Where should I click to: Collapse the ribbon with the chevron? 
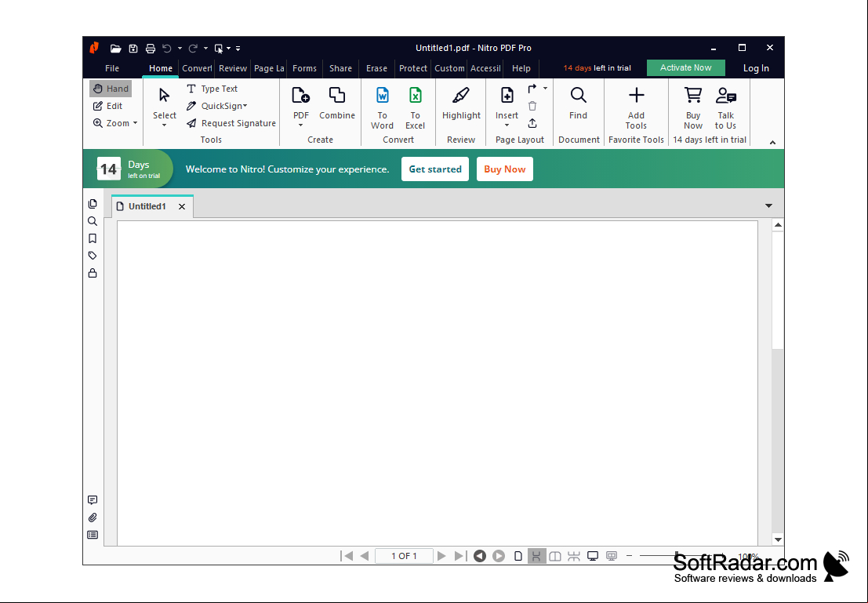click(x=772, y=142)
